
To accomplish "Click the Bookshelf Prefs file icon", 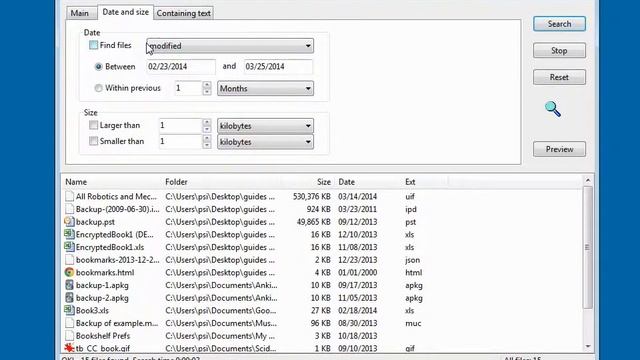I will click(x=69, y=336).
